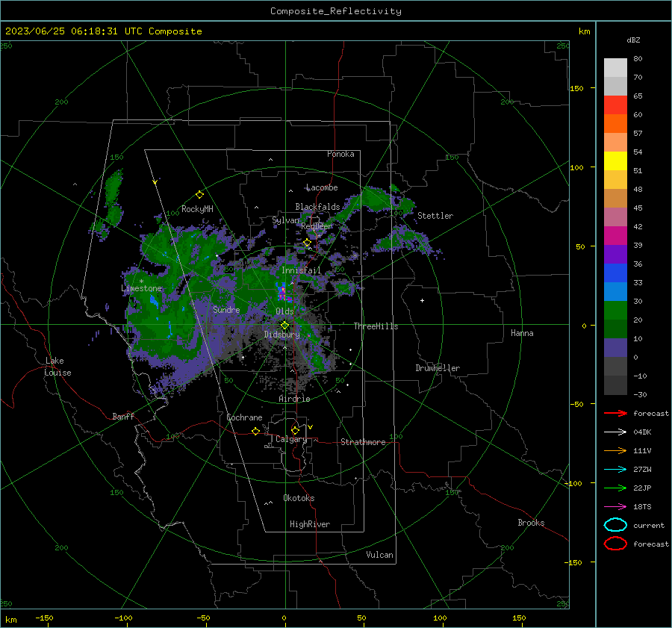
Task: Click the red forecast arrow in legend
Action: [x=615, y=413]
